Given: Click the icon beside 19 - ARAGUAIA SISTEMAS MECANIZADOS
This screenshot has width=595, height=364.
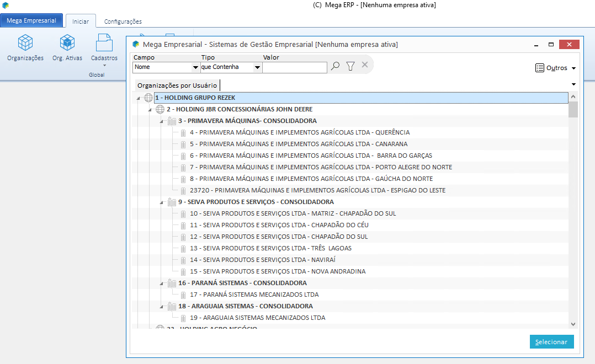Looking at the screenshot, I should [183, 318].
